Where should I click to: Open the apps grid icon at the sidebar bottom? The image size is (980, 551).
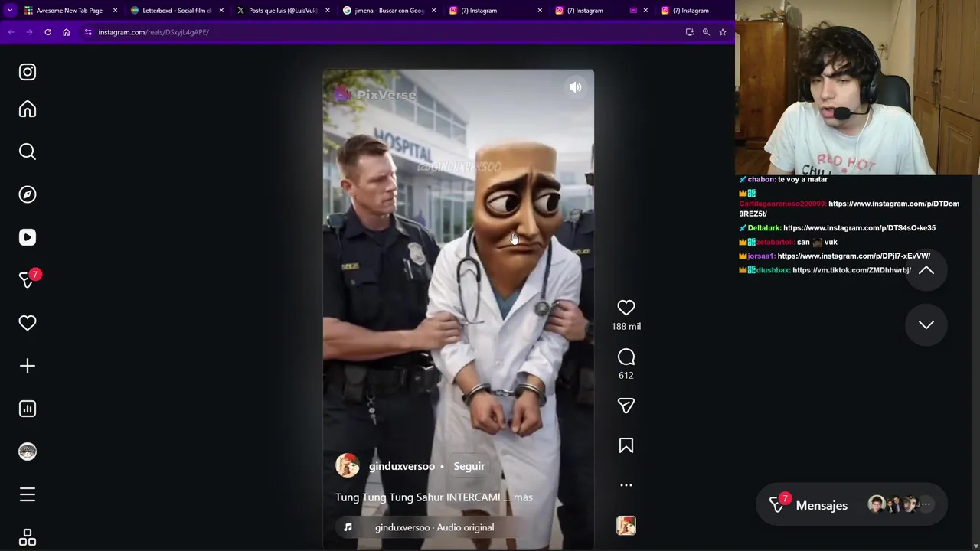[28, 538]
